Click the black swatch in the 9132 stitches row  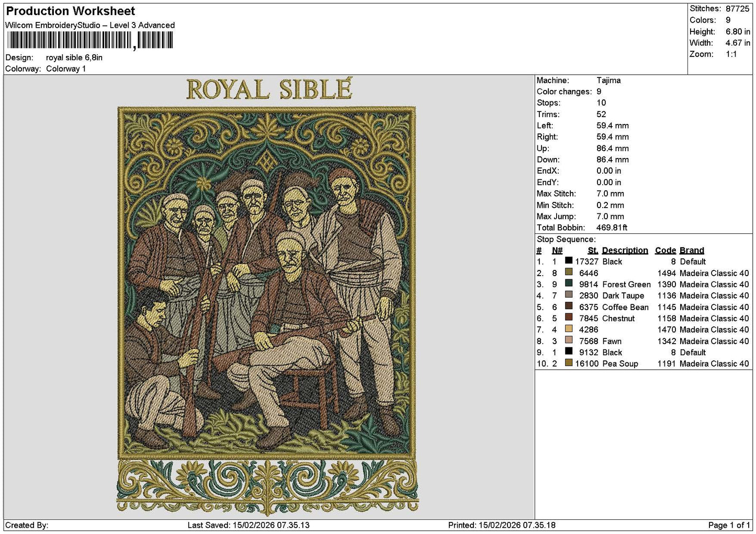569,351
